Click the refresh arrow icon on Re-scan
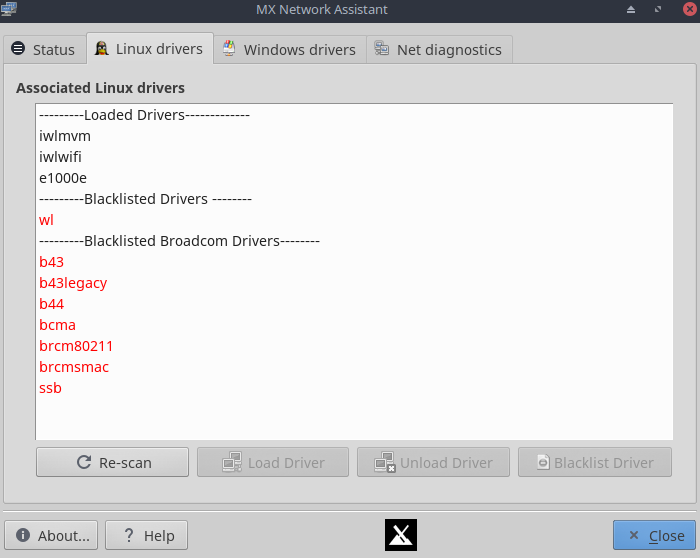The height and width of the screenshot is (558, 700). click(84, 462)
